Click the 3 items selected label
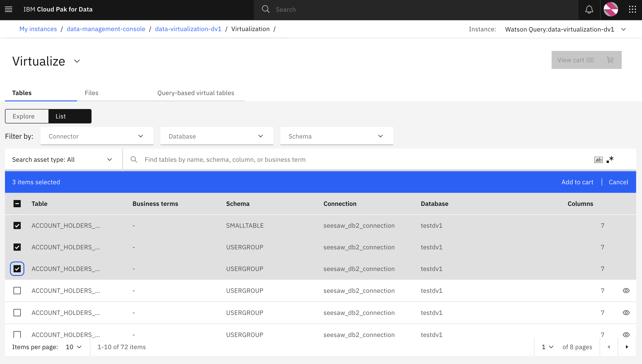This screenshot has width=642, height=364. tap(36, 182)
